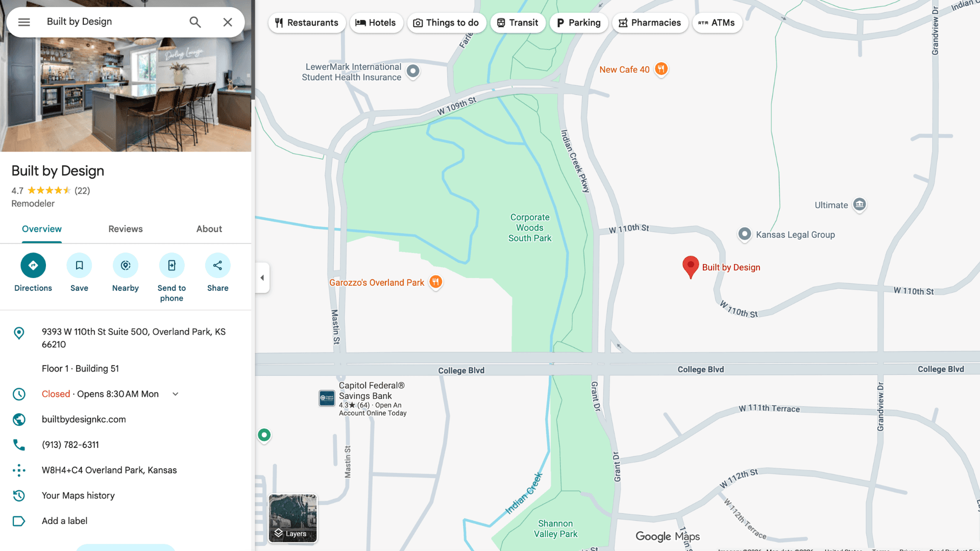The width and height of the screenshot is (980, 551).
Task: Click the label tag icon
Action: 19,521
